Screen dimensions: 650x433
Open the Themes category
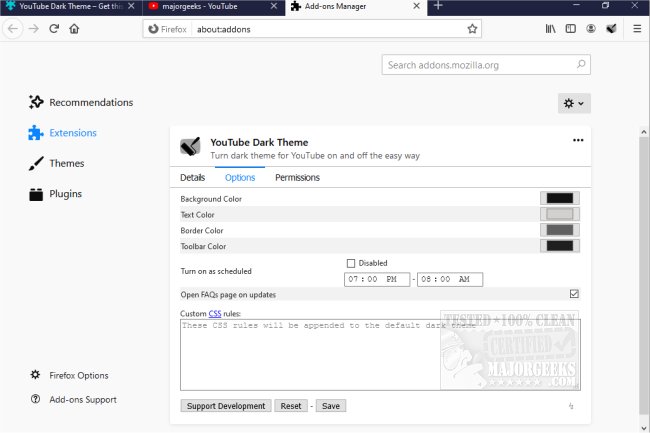57,163
